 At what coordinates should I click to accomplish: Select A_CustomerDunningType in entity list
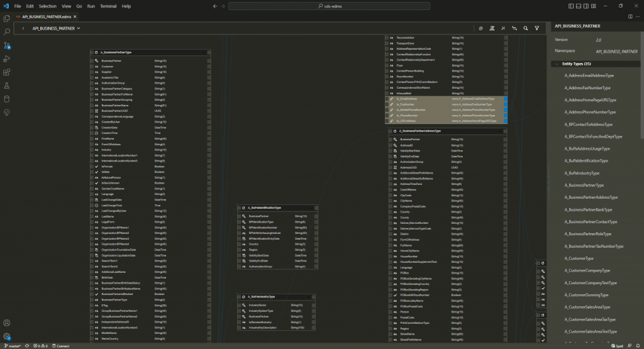(x=586, y=295)
